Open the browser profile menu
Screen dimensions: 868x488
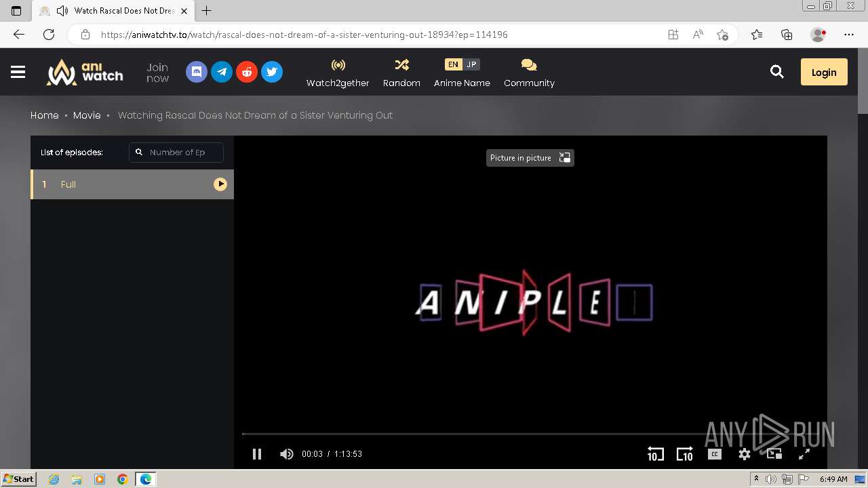click(x=818, y=35)
